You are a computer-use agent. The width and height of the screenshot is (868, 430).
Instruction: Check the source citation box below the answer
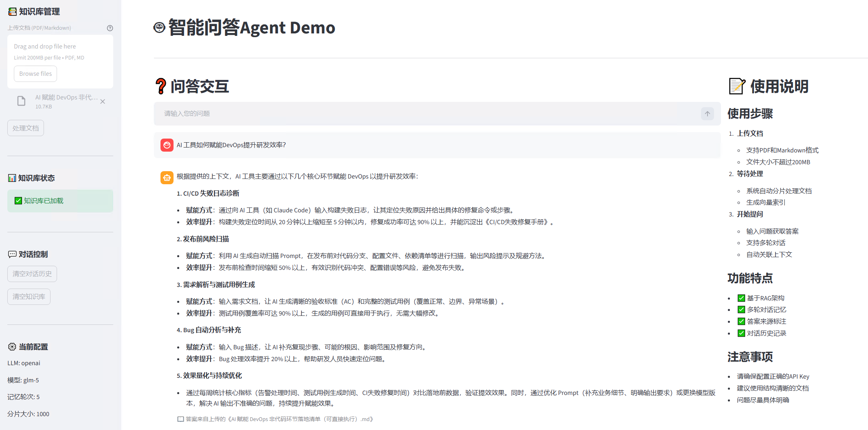click(x=180, y=419)
